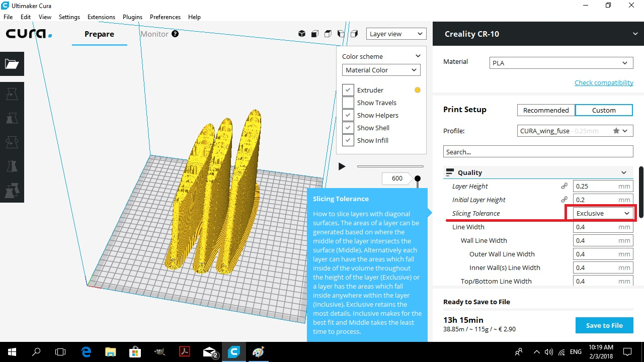
Task: Collapse the Color scheme panel
Action: (418, 56)
